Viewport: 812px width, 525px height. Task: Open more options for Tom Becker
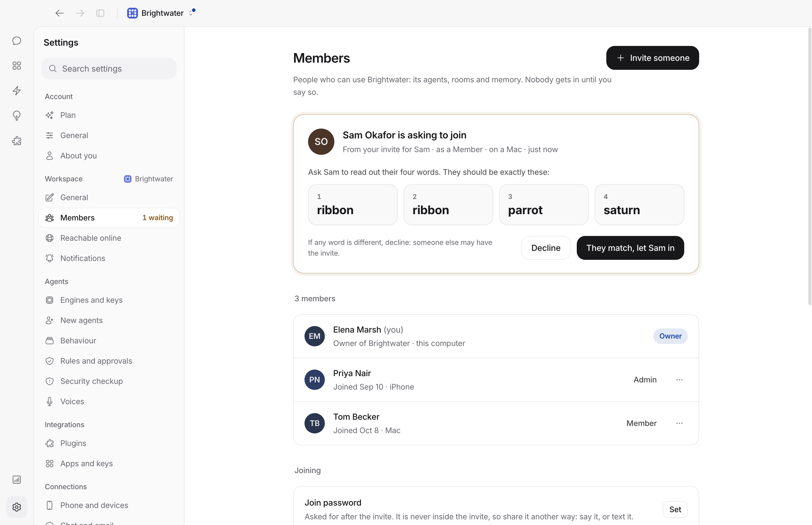[679, 423]
